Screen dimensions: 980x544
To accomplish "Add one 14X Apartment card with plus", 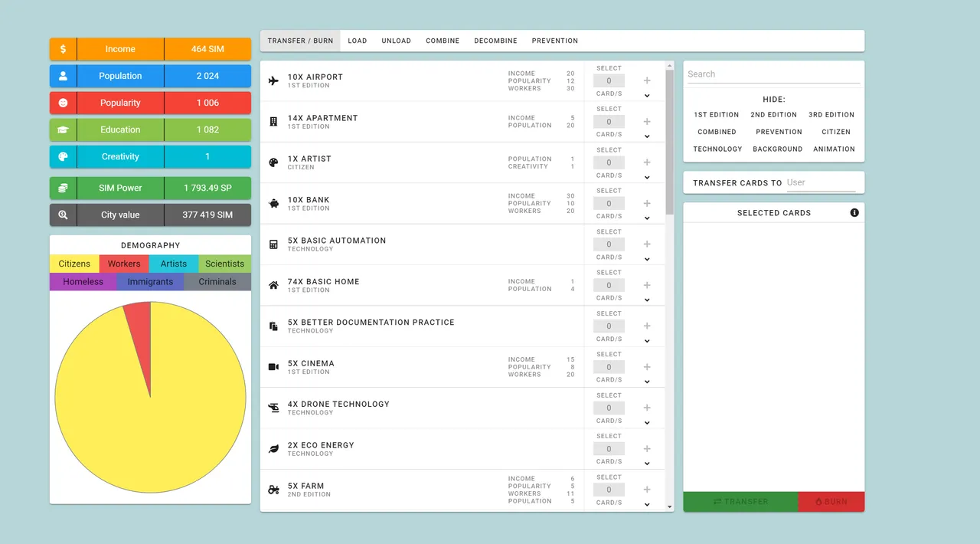I will [x=647, y=122].
